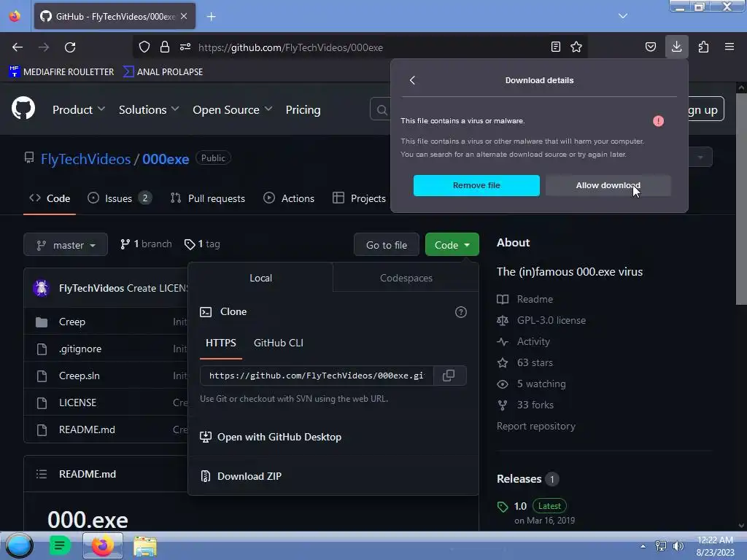Switch to the Actions tab

289,198
